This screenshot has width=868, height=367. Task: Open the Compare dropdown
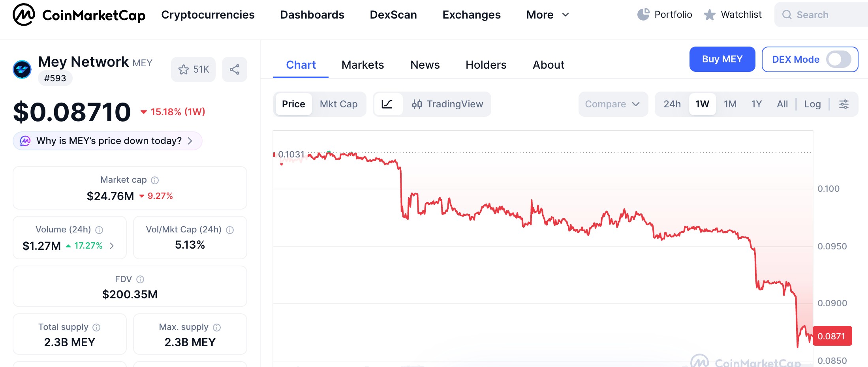click(x=612, y=104)
